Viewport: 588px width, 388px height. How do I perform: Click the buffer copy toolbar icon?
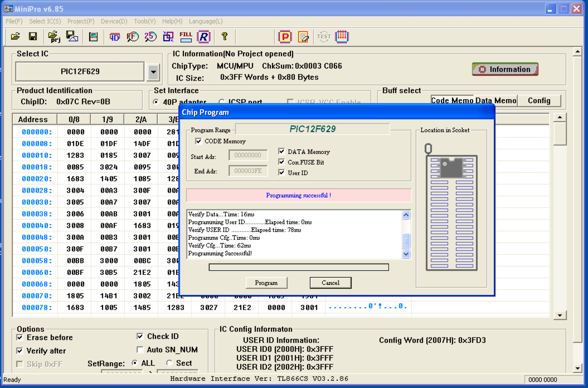(168, 37)
